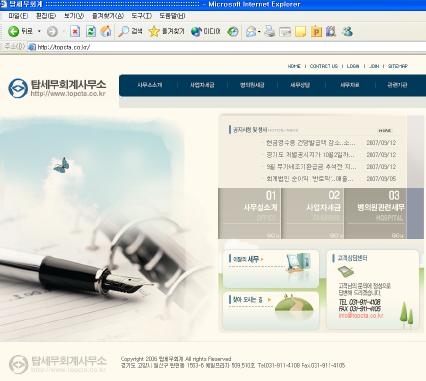Click the Print printer icon

click(x=269, y=32)
